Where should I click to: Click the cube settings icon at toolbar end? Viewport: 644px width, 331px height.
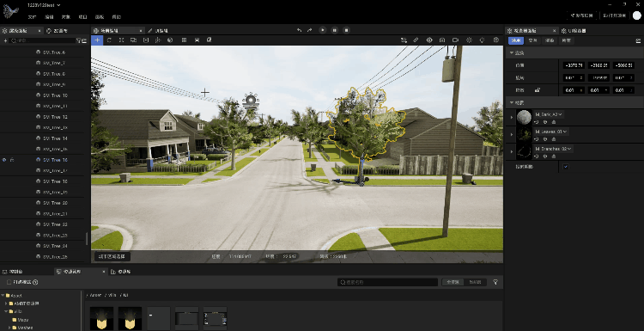coord(496,40)
